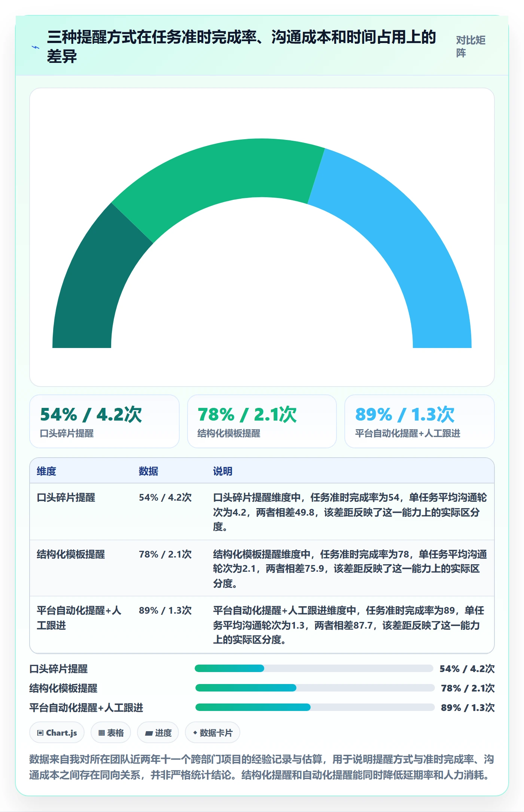Click the 数据卡片 tag chip
Screen dimensions: 524x812
click(x=213, y=733)
